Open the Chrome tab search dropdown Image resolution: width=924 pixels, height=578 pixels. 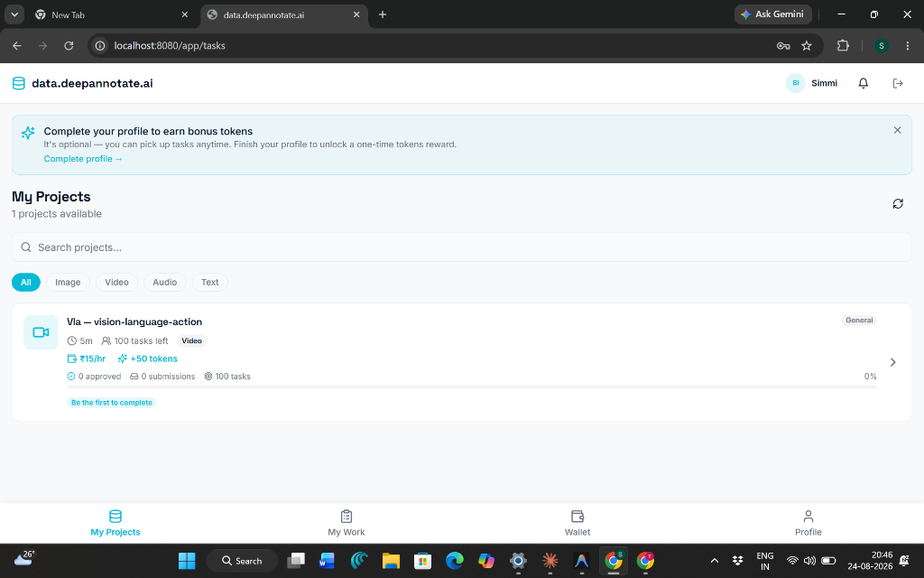[14, 14]
